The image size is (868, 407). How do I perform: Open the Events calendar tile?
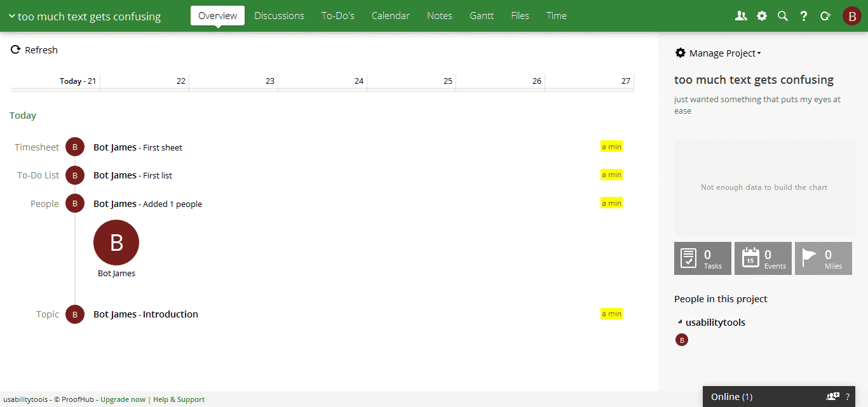(763, 258)
